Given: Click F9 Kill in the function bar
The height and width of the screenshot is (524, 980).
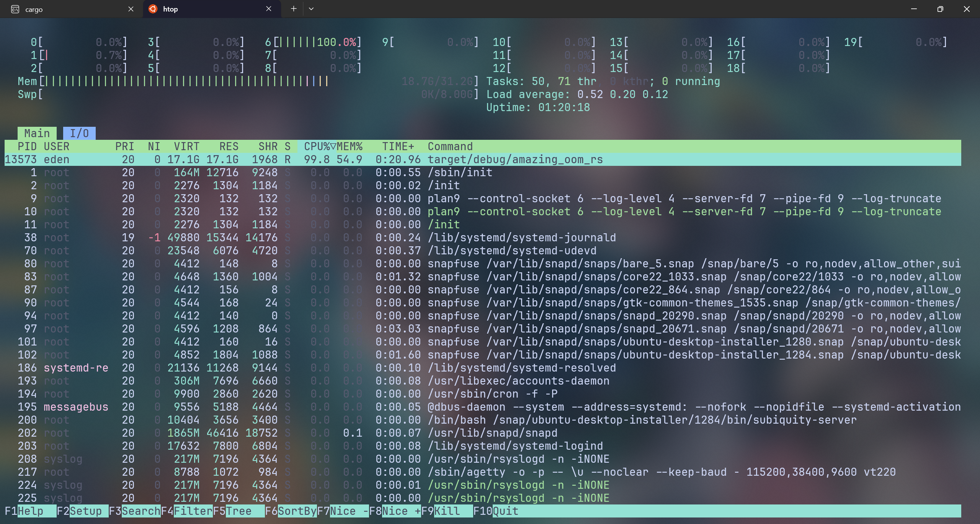Looking at the screenshot, I should [447, 511].
